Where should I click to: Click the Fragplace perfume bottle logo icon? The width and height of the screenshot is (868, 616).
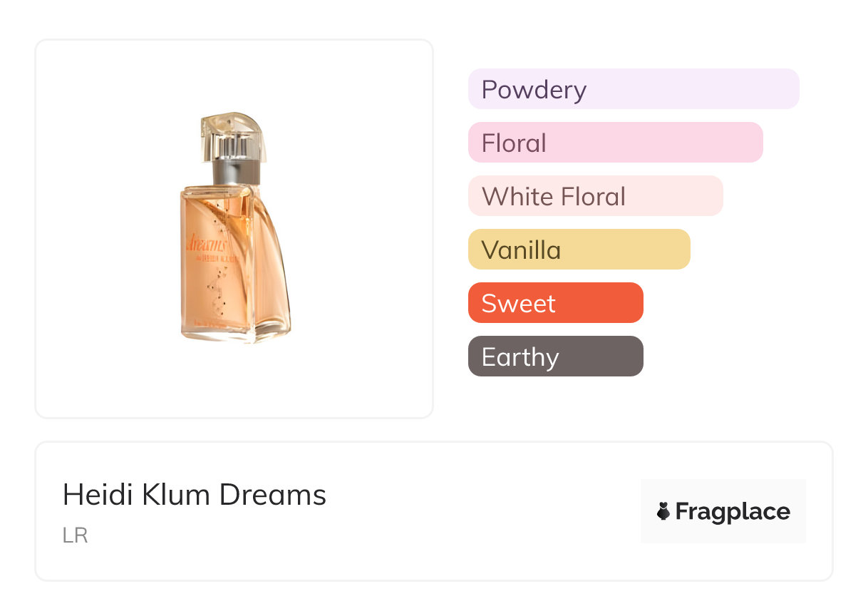tap(663, 511)
